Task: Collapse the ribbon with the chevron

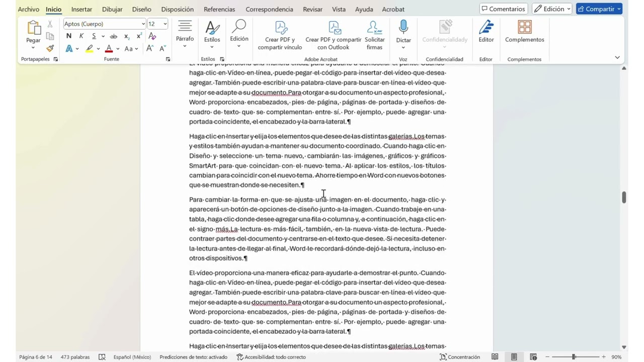Action: 617,57
